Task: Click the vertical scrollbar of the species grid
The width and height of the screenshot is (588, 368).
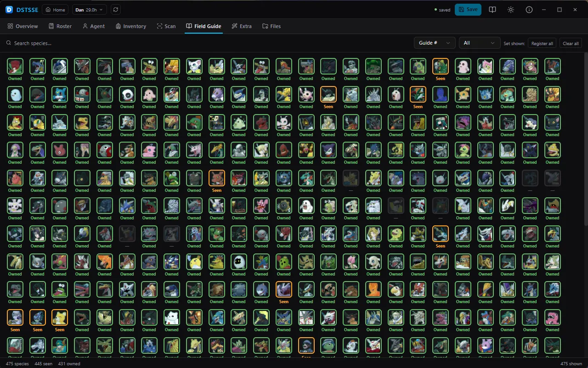Action: tap(586, 138)
